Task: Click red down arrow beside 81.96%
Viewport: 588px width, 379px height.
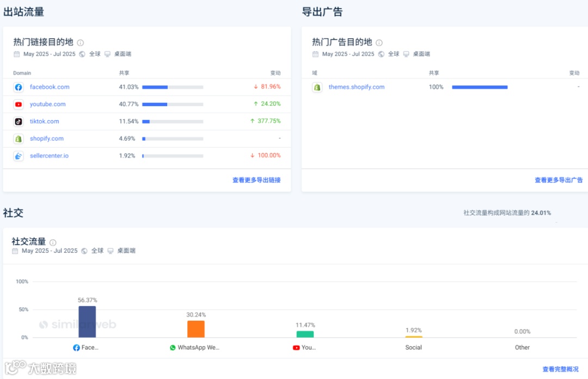Action: (x=256, y=87)
